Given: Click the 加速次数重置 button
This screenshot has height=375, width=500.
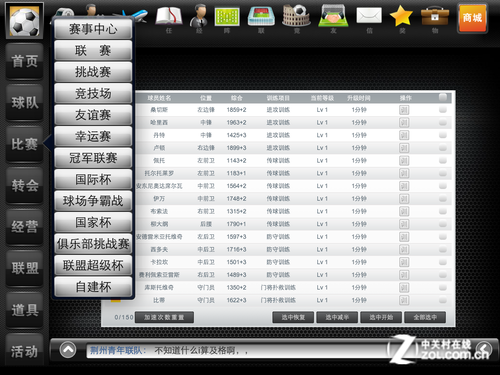Looking at the screenshot, I should [x=164, y=317].
